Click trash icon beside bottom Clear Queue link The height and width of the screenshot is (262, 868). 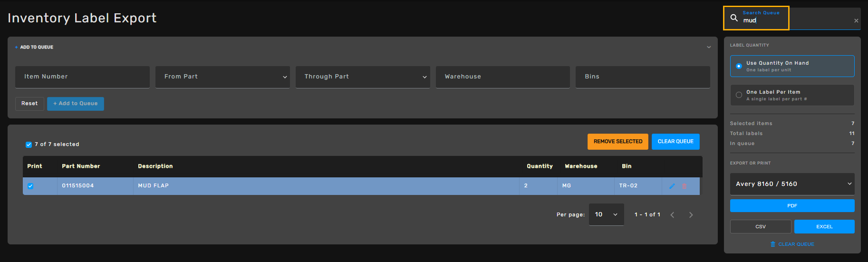(x=773, y=244)
